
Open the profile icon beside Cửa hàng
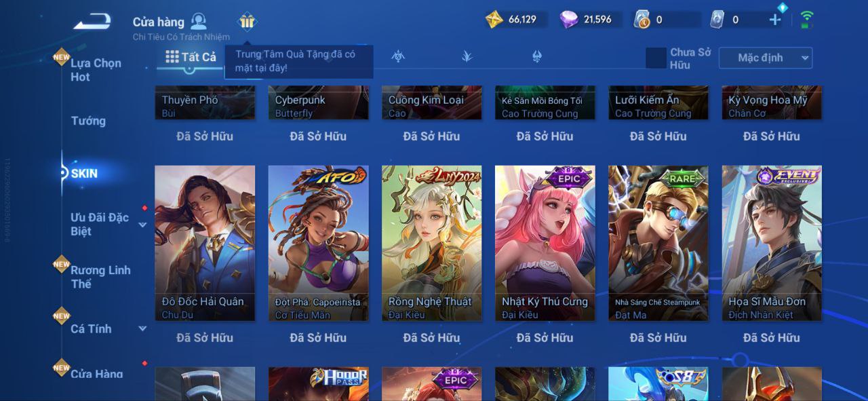point(199,21)
